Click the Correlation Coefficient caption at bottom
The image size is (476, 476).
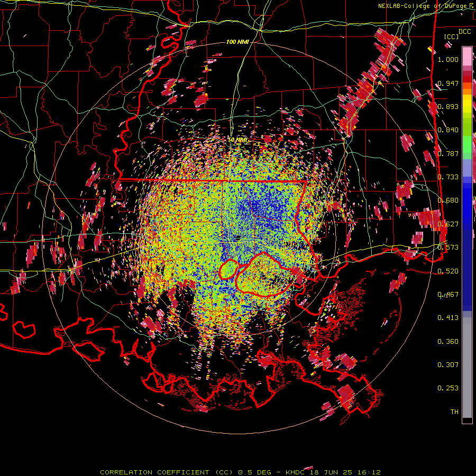click(240, 472)
